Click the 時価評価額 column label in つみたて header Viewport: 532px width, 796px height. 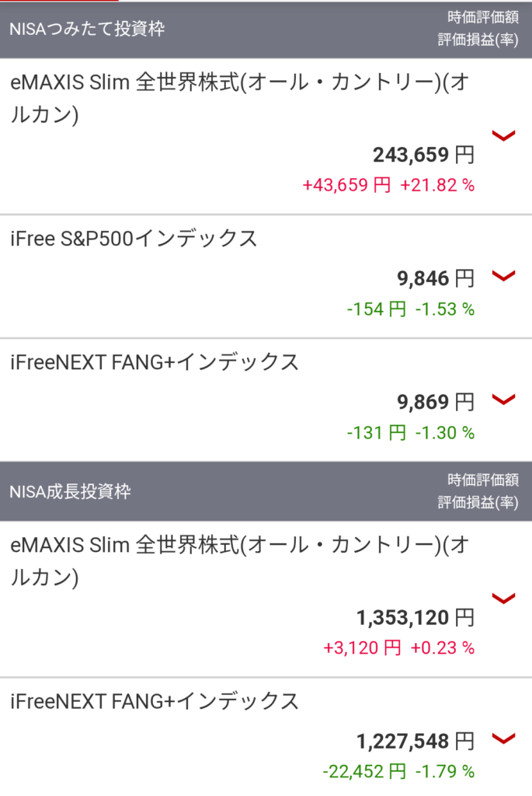click(483, 18)
